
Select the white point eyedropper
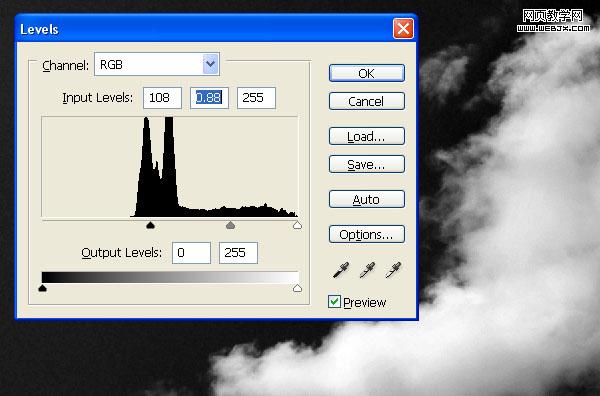[x=393, y=270]
